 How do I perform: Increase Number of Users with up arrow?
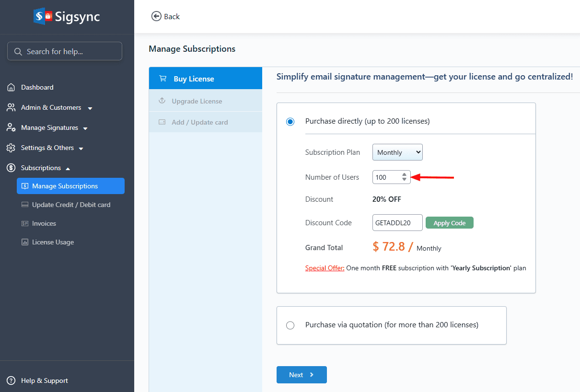tap(404, 174)
